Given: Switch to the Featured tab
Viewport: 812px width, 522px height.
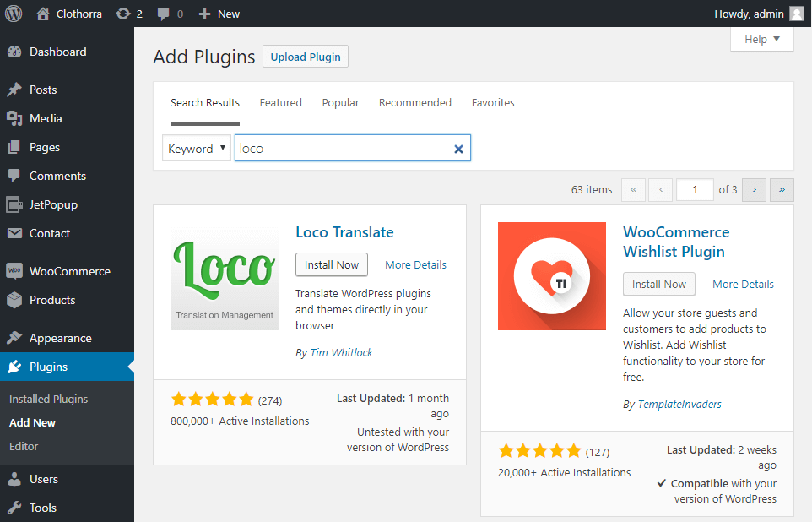Looking at the screenshot, I should click(281, 103).
